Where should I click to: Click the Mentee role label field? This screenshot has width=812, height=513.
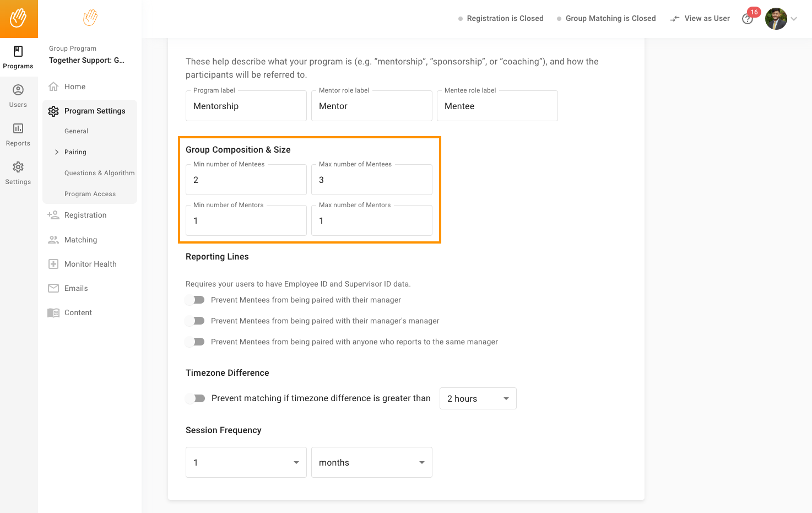(x=497, y=106)
